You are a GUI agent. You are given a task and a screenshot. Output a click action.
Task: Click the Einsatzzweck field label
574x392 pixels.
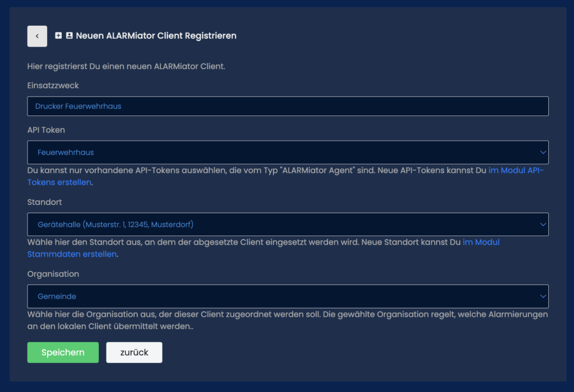click(53, 86)
